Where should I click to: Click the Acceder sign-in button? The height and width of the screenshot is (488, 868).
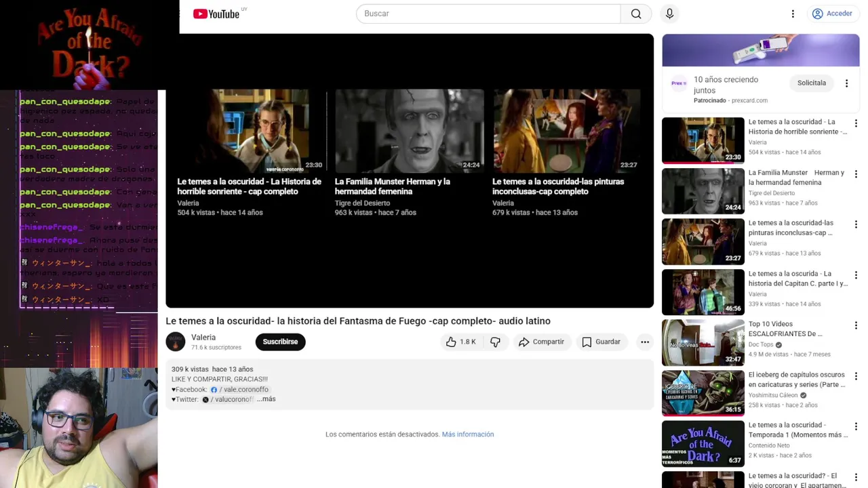832,14
